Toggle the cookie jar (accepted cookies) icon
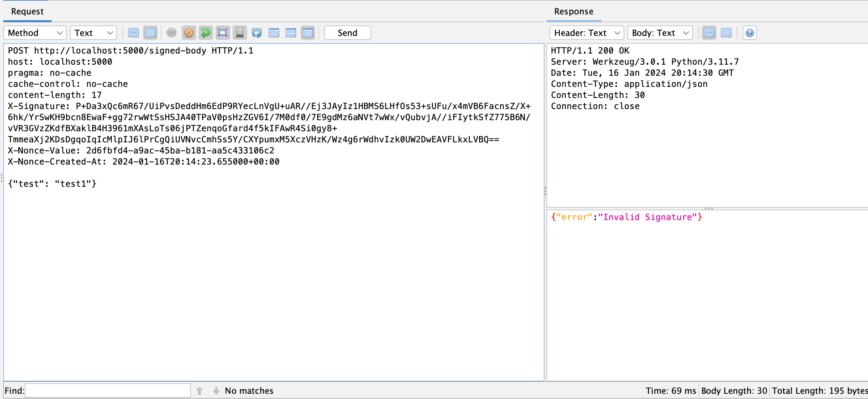This screenshot has height=399, width=868. point(189,33)
